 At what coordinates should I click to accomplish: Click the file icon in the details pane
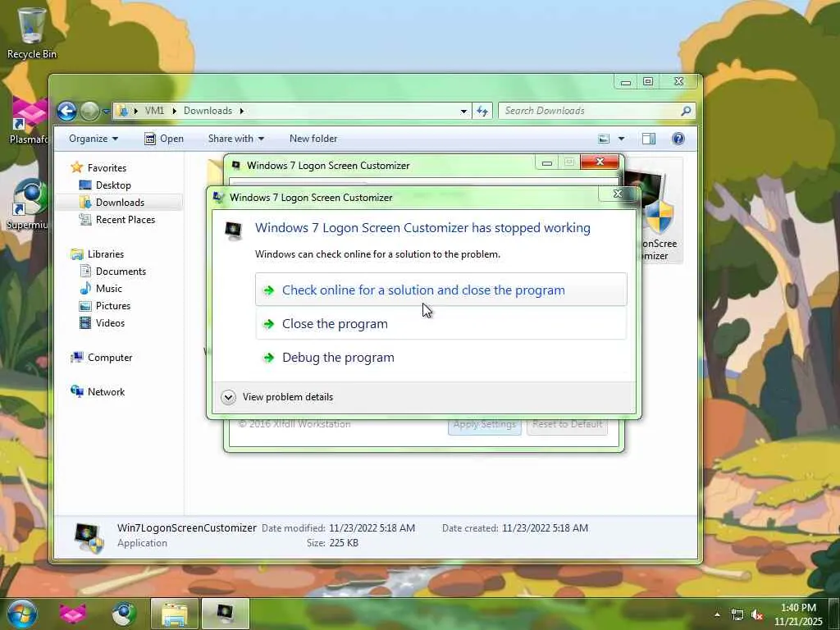point(89,537)
